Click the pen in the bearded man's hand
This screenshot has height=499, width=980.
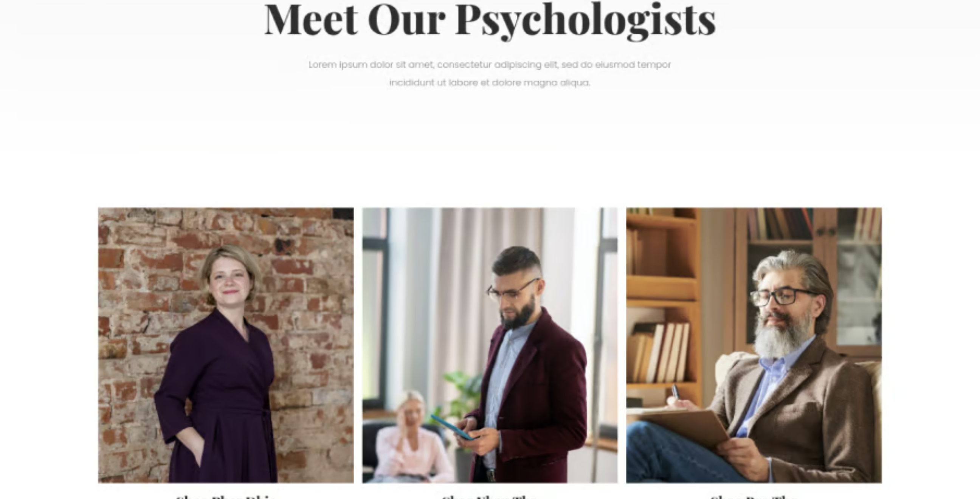click(675, 392)
